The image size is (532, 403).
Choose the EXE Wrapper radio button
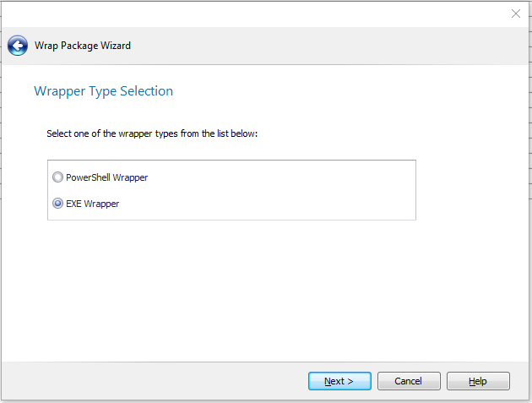(x=57, y=204)
